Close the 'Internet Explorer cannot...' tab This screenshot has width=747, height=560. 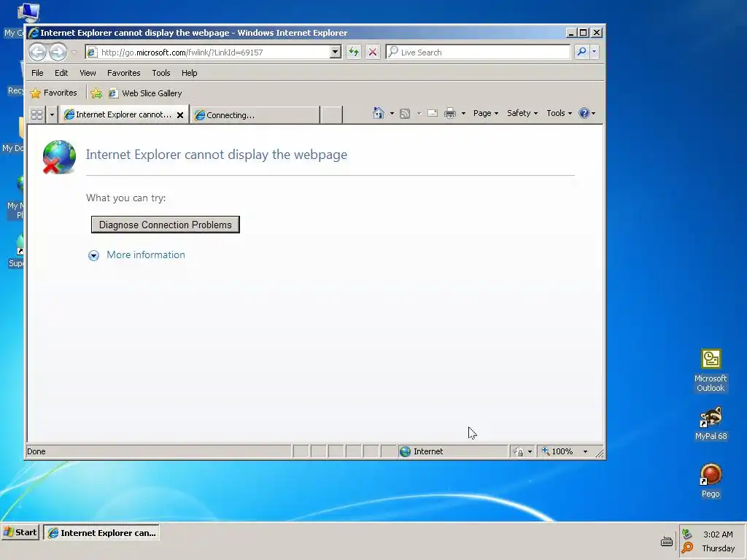[x=180, y=114]
